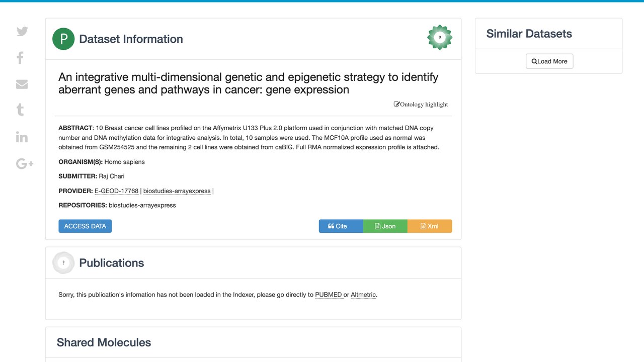Share the dataset on LinkedIn
Image resolution: width=644 pixels, height=362 pixels.
coord(22,137)
